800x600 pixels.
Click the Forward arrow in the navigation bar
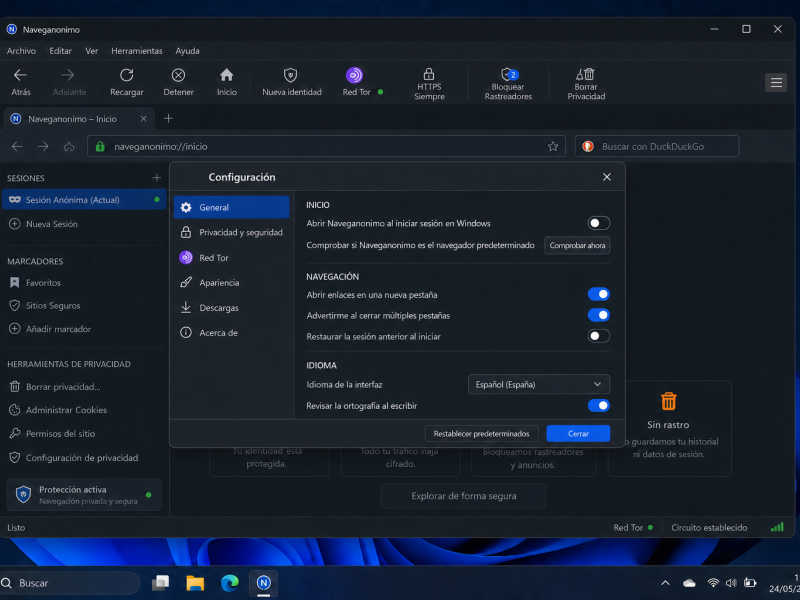click(x=43, y=147)
